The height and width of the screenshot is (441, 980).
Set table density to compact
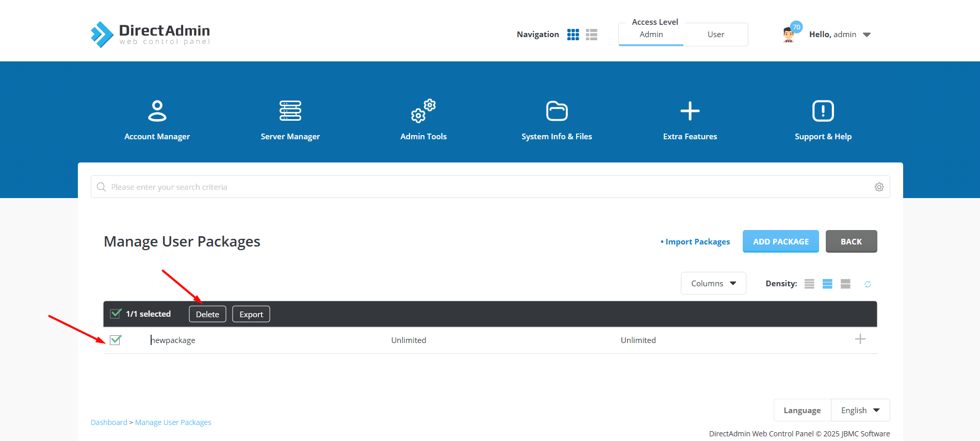point(809,284)
